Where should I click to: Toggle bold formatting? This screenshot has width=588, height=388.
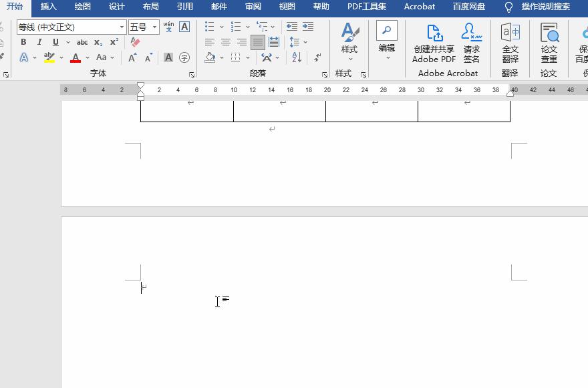coord(23,41)
